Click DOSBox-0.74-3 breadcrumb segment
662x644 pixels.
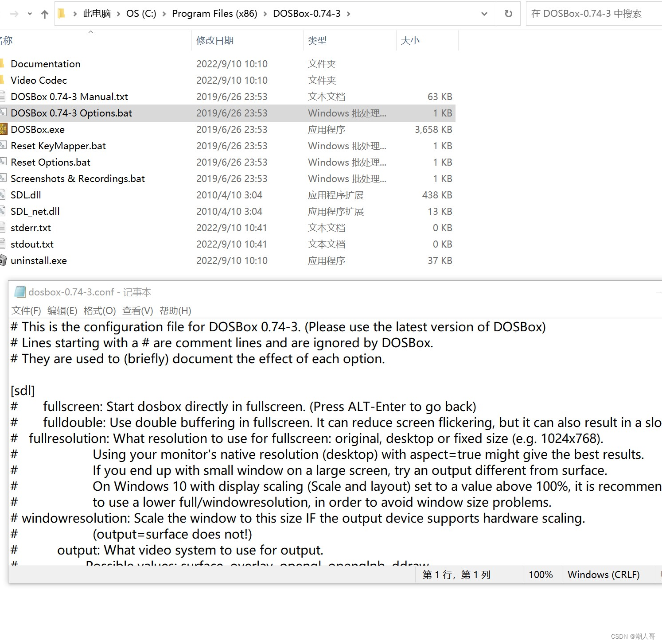point(307,14)
